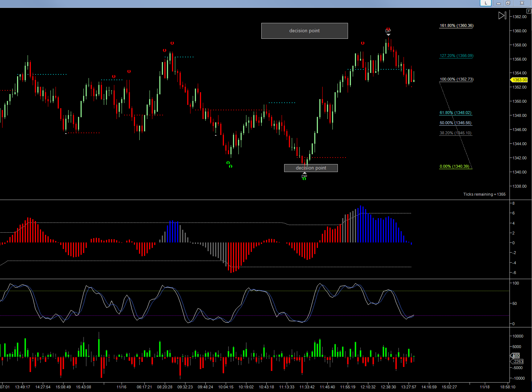This screenshot has width=532, height=392.
Task: Click the 1344.00 price axis label
Action: pyautogui.click(x=520, y=144)
